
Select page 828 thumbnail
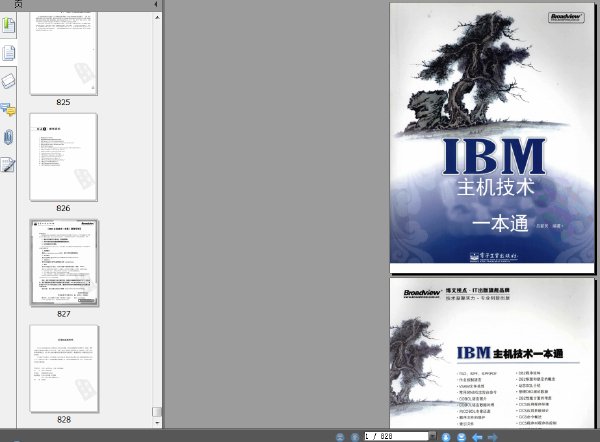tap(65, 369)
